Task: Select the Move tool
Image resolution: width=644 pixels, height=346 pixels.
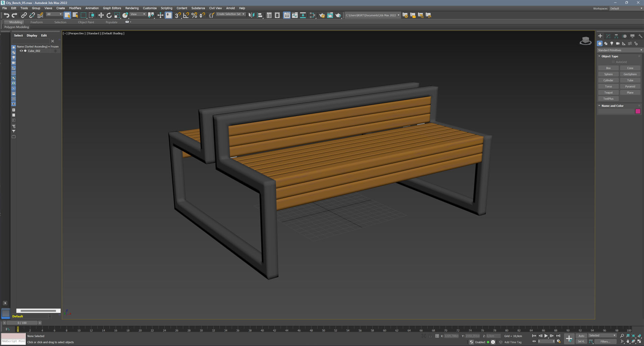Action: [101, 15]
